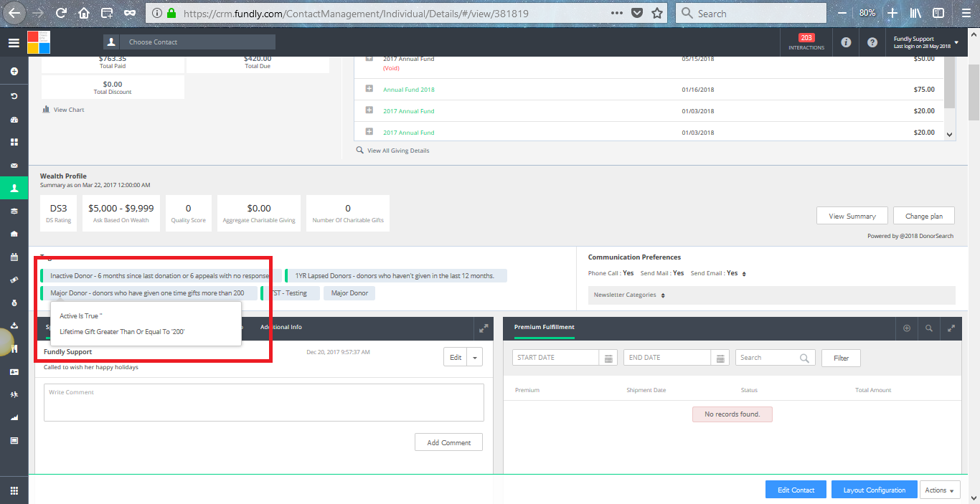
Task: Open the ID card sidebar icon
Action: (14, 372)
